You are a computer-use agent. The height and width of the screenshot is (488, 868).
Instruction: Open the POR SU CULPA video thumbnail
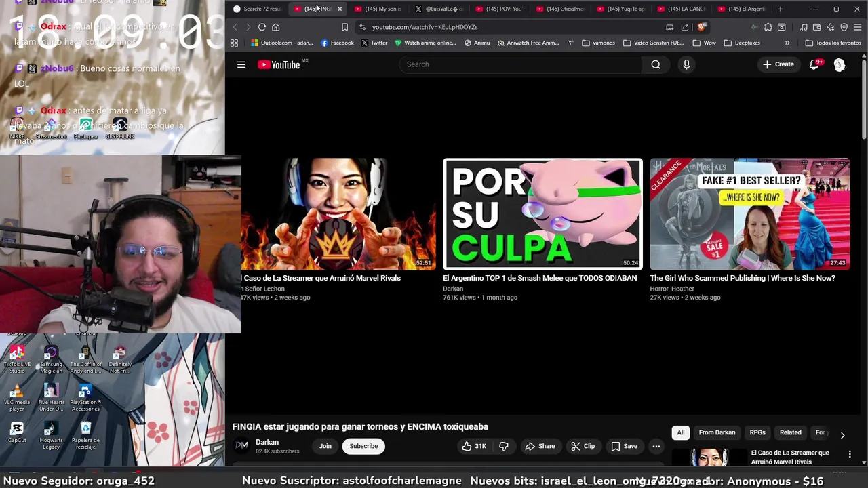click(x=542, y=214)
